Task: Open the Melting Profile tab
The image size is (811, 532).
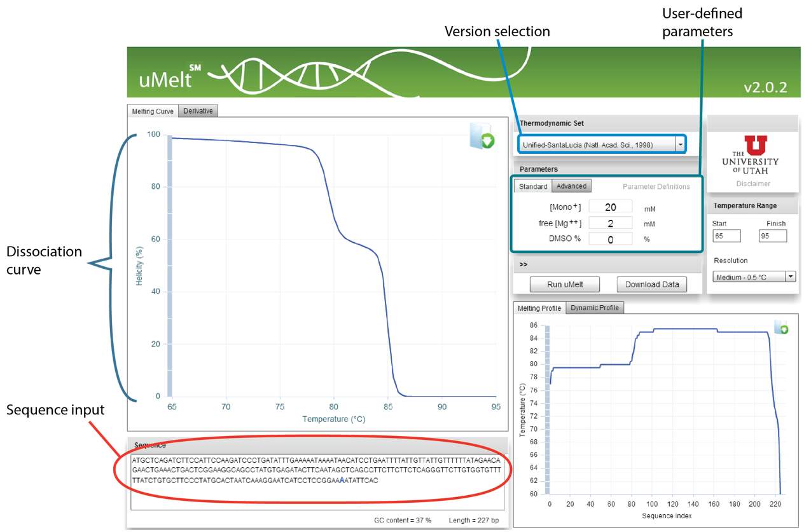Action: click(539, 308)
